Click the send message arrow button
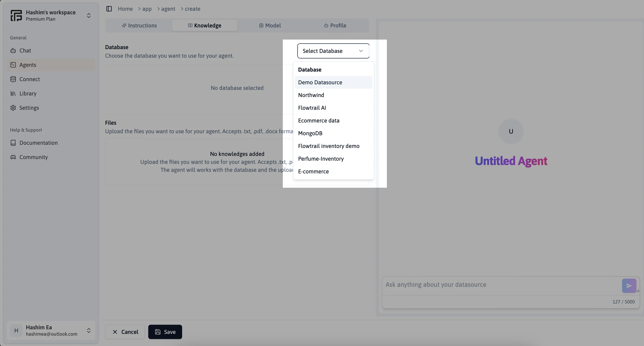The image size is (644, 346). (629, 286)
